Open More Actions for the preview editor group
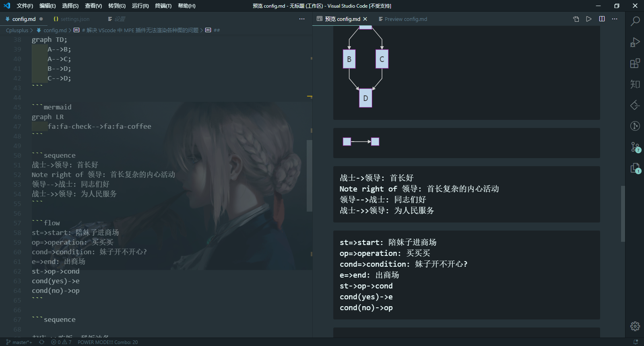This screenshot has width=644, height=346. (615, 19)
